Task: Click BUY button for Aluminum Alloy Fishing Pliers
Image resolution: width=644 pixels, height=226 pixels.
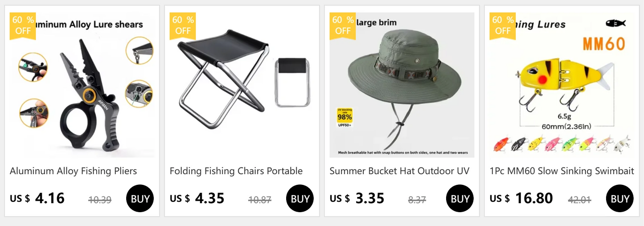Action: pos(140,198)
